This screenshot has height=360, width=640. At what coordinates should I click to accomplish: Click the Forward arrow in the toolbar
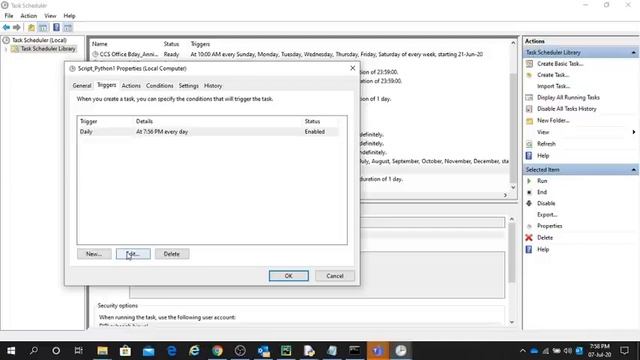[x=17, y=27]
